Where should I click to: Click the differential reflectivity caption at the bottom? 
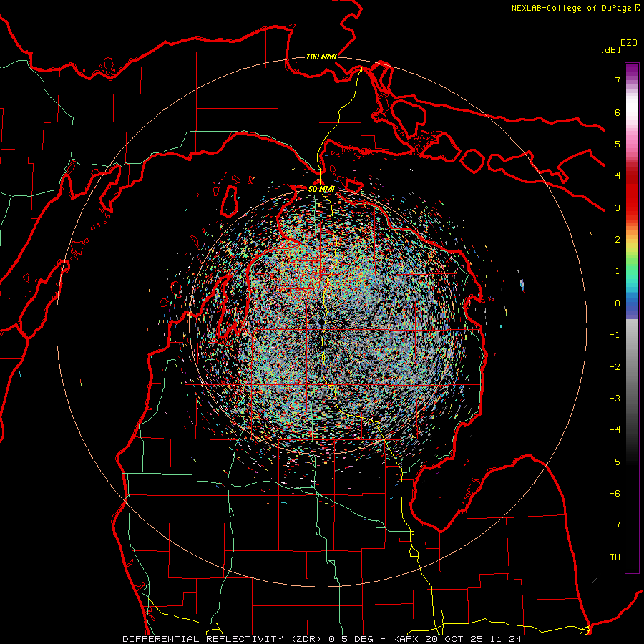click(322, 639)
